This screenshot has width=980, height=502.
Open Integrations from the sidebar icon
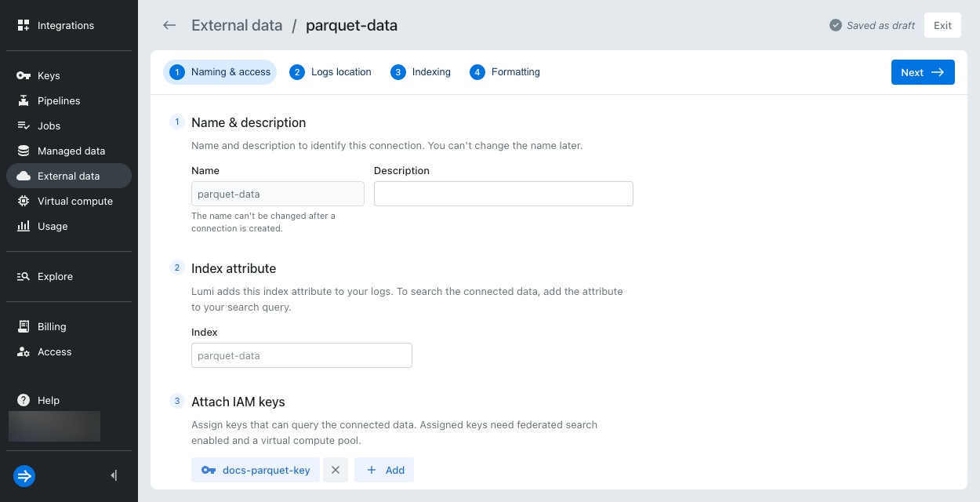[x=24, y=25]
